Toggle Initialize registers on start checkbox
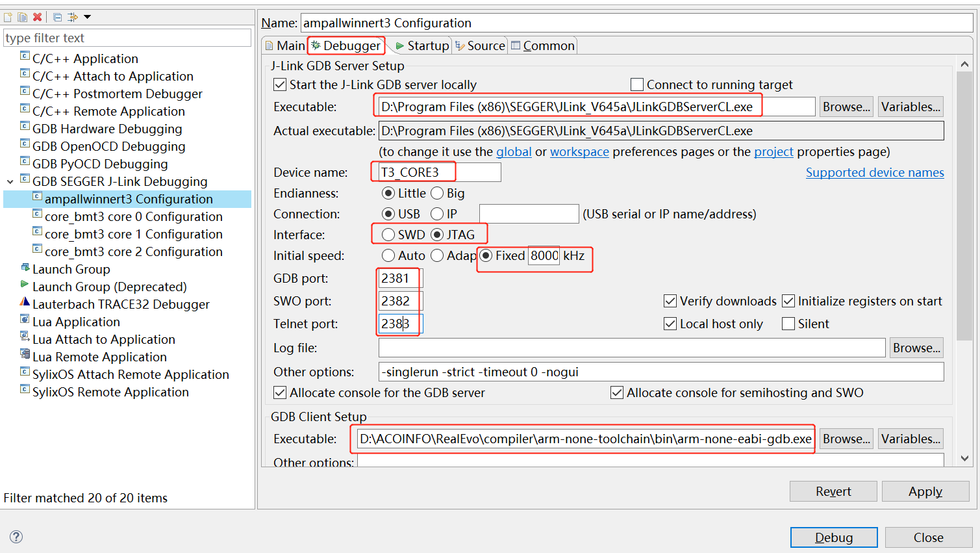This screenshot has width=980, height=553. (788, 301)
